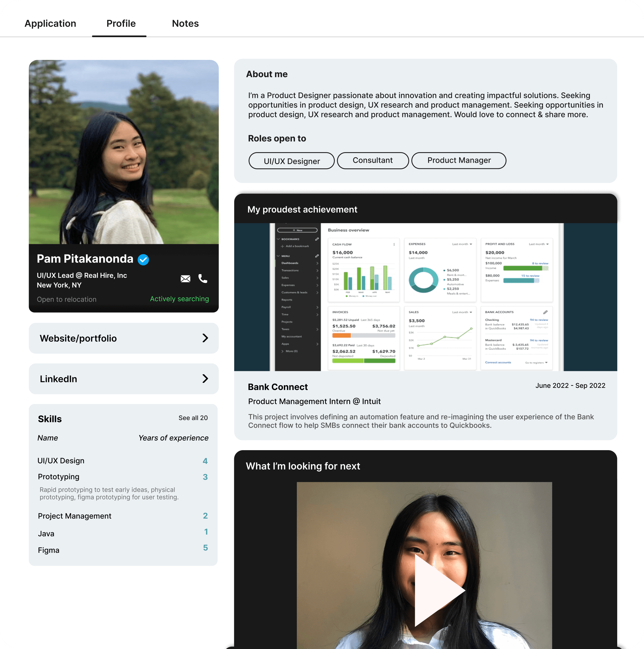Image resolution: width=644 pixels, height=649 pixels.
Task: Click the three-dot menu on the Cash Flow card
Action: coord(394,245)
